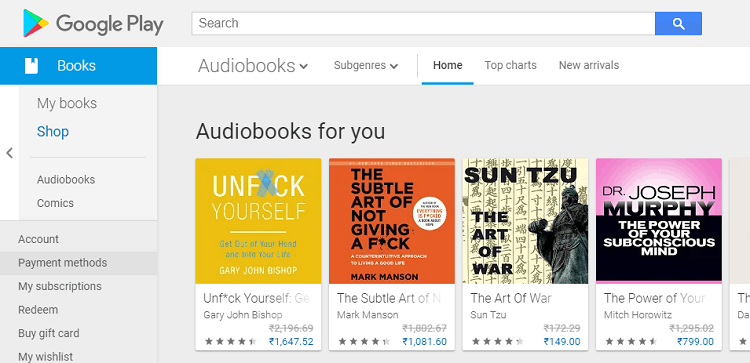
Task: Open My subscriptions page
Action: [x=60, y=286]
